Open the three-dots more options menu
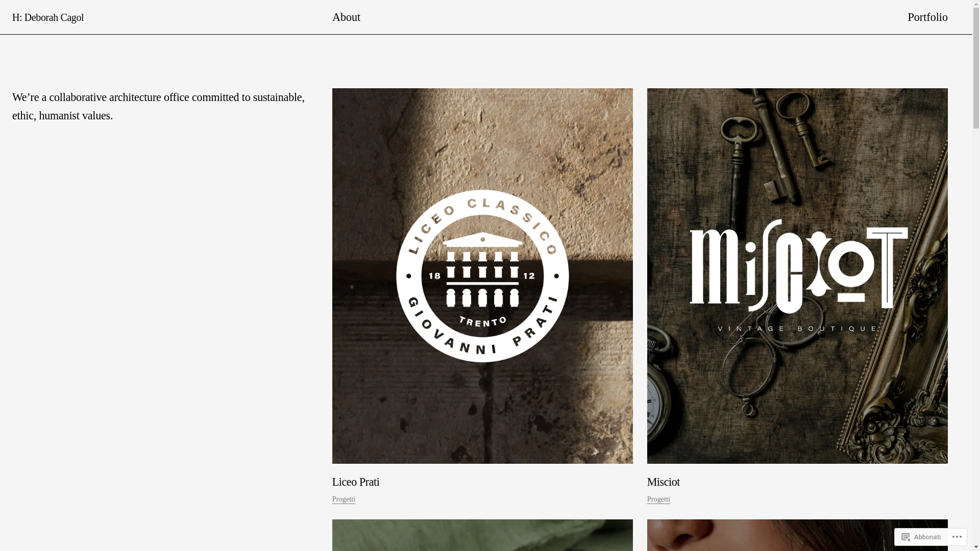The width and height of the screenshot is (980, 551). click(957, 537)
